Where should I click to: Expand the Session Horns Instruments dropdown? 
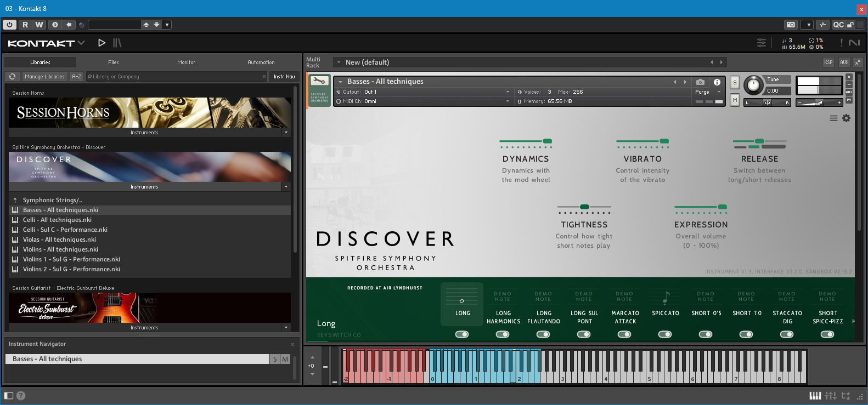tap(286, 133)
